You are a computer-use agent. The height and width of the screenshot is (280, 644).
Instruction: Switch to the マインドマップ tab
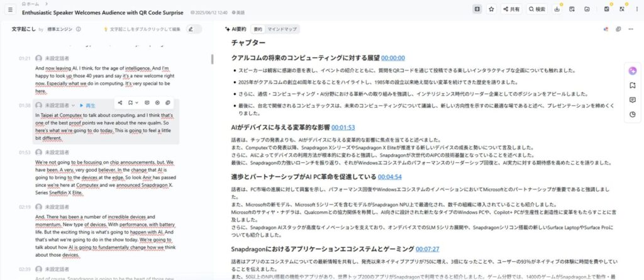[x=282, y=29]
